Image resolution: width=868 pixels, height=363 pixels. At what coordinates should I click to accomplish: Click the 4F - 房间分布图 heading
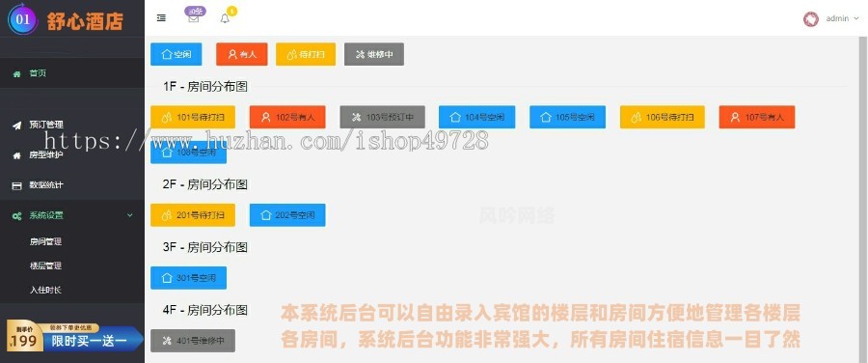point(205,310)
